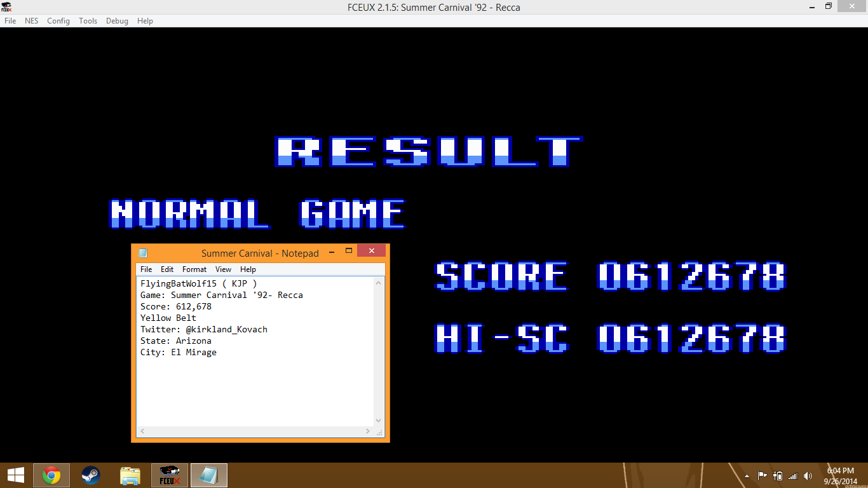868x488 pixels.
Task: Click Notepad's vertical scrollbar down arrow
Action: [x=379, y=421]
